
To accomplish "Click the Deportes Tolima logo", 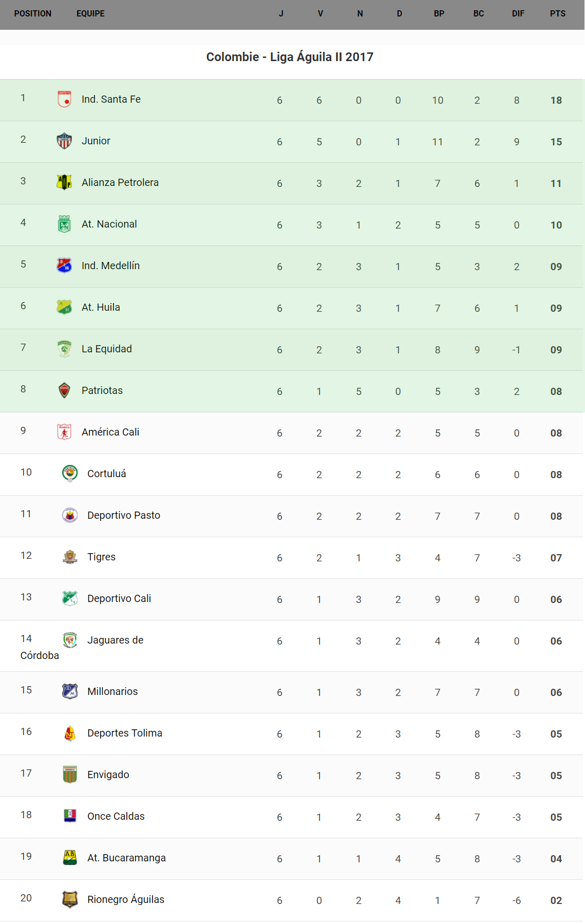I will (x=70, y=733).
